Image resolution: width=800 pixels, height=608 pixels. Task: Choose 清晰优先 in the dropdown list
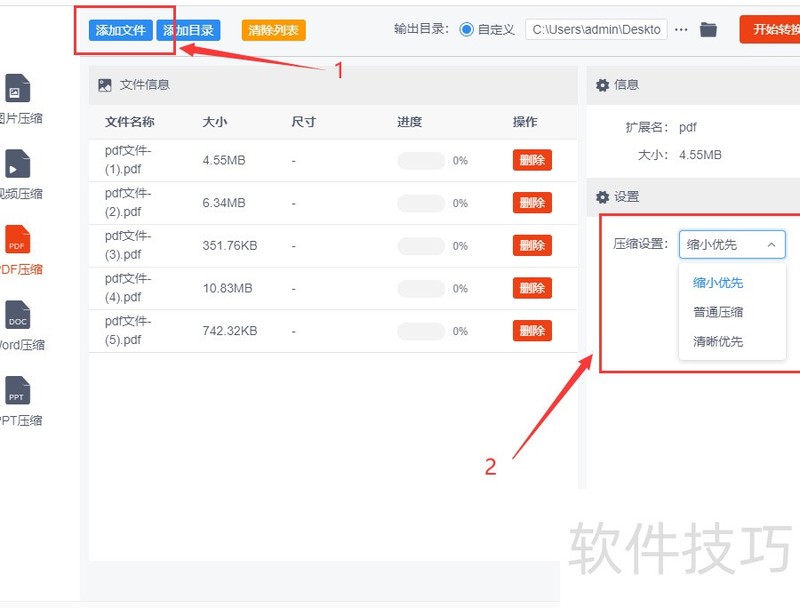click(718, 342)
